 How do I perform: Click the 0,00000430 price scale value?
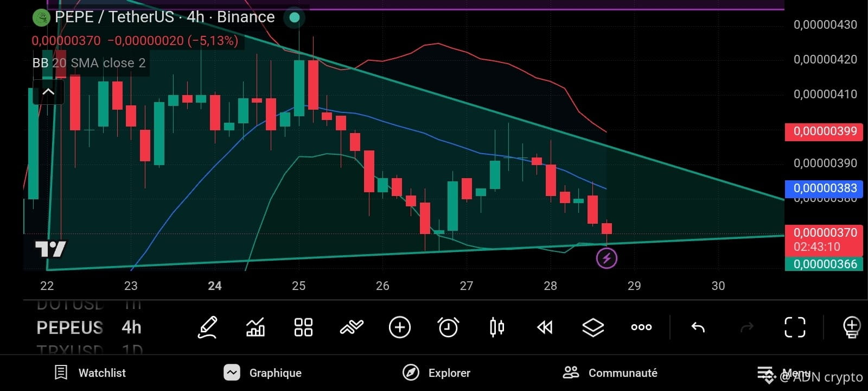(825, 25)
